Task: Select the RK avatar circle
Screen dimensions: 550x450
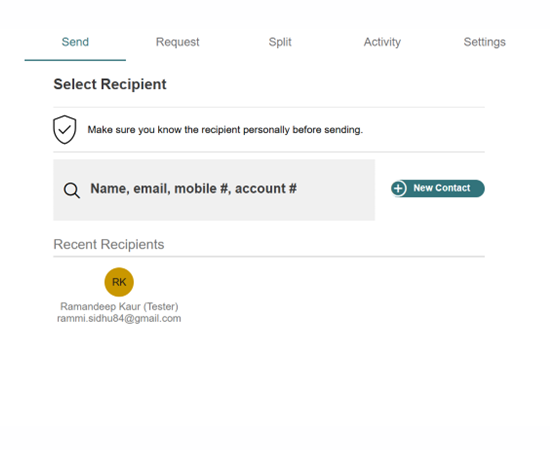Action: click(119, 282)
